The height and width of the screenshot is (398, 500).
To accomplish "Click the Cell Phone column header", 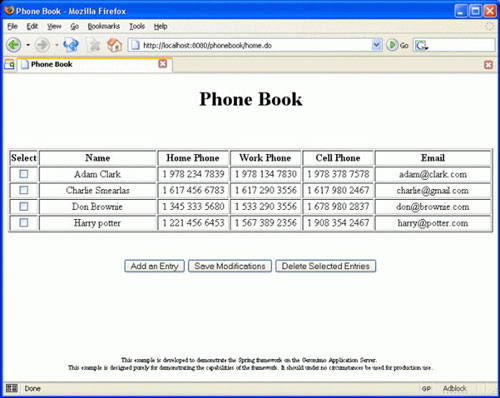I will coord(338,158).
